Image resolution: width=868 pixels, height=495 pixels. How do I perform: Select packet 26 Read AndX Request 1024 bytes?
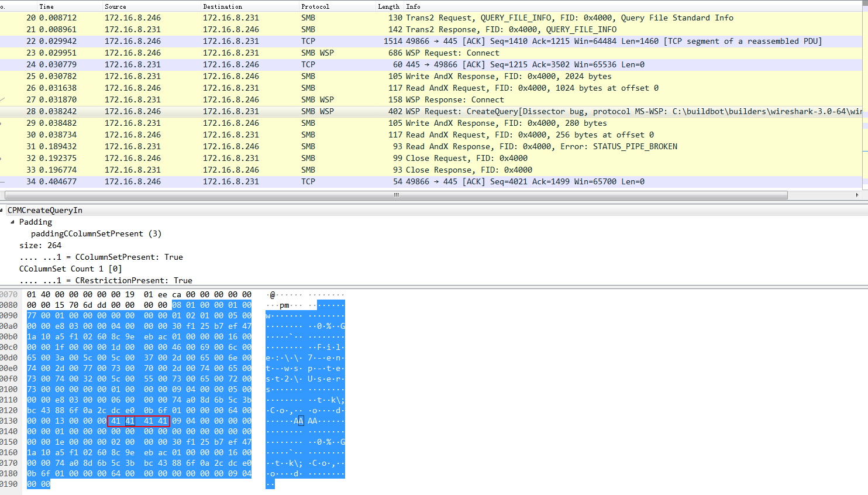tap(431, 88)
